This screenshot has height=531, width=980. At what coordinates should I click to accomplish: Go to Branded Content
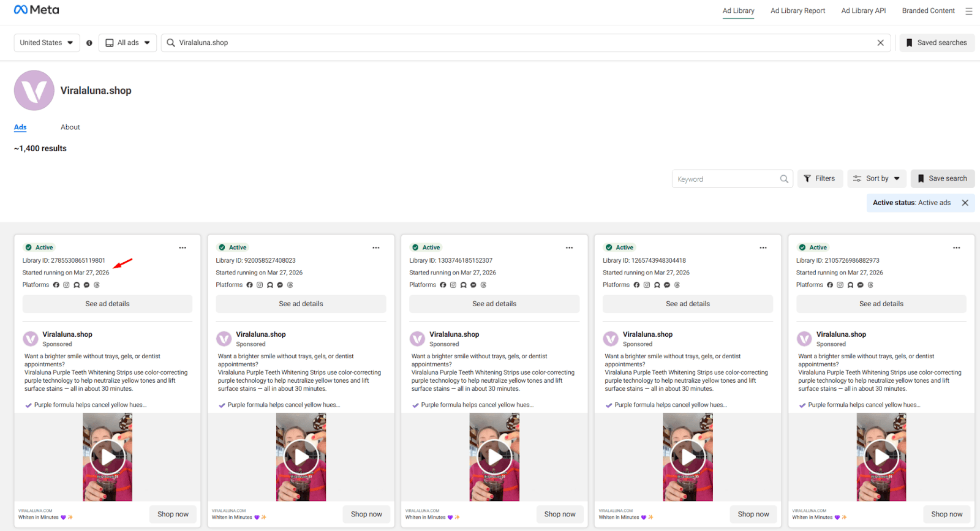[x=928, y=11]
